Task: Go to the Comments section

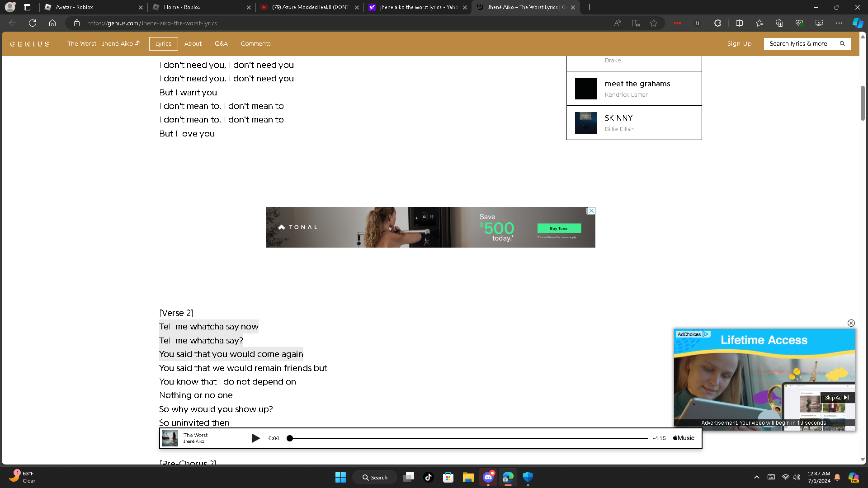Action: (x=256, y=44)
